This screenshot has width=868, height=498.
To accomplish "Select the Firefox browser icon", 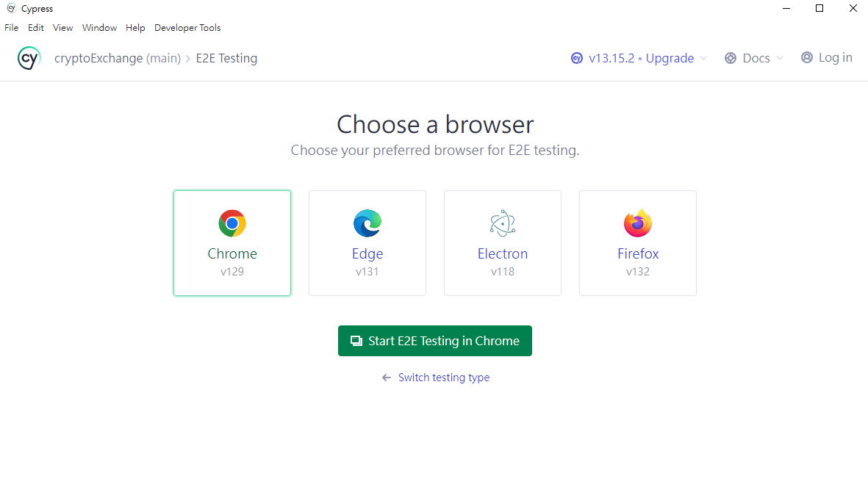I will pyautogui.click(x=638, y=223).
